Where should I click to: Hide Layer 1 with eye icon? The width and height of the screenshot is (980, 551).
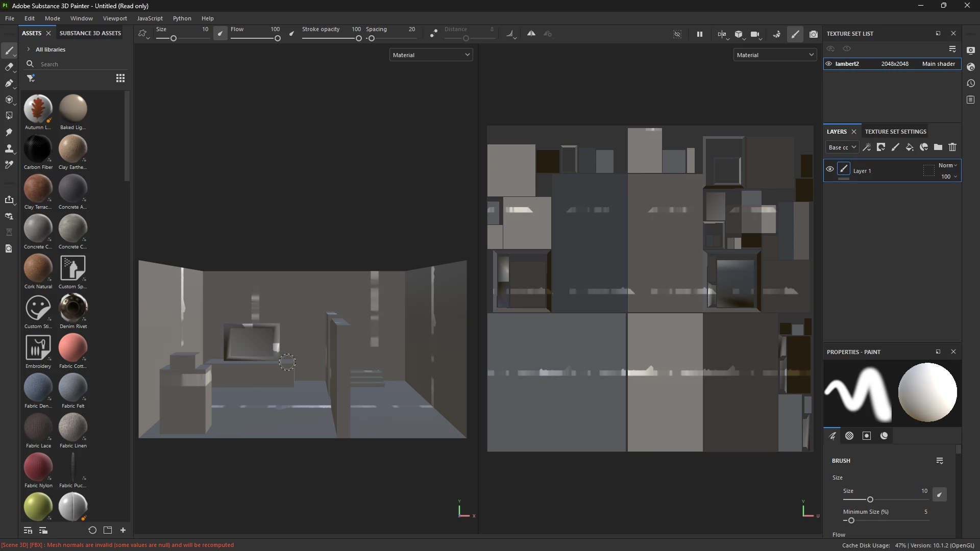click(830, 169)
